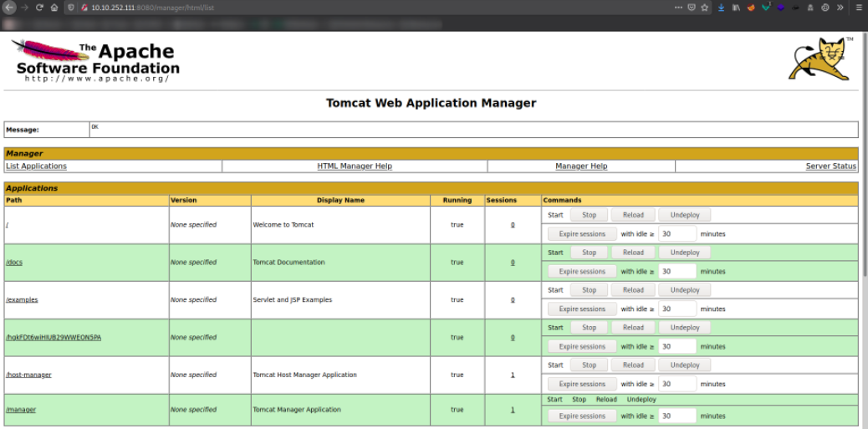This screenshot has height=429, width=868.
Task: Click 'Tomcat Web Application Manager' heading
Action: [431, 103]
